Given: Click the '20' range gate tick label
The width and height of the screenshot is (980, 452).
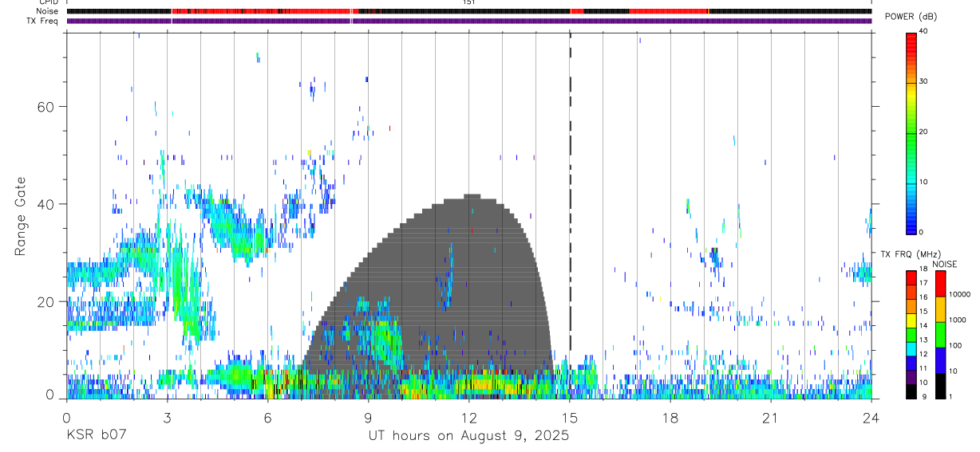Looking at the screenshot, I should coord(47,302).
